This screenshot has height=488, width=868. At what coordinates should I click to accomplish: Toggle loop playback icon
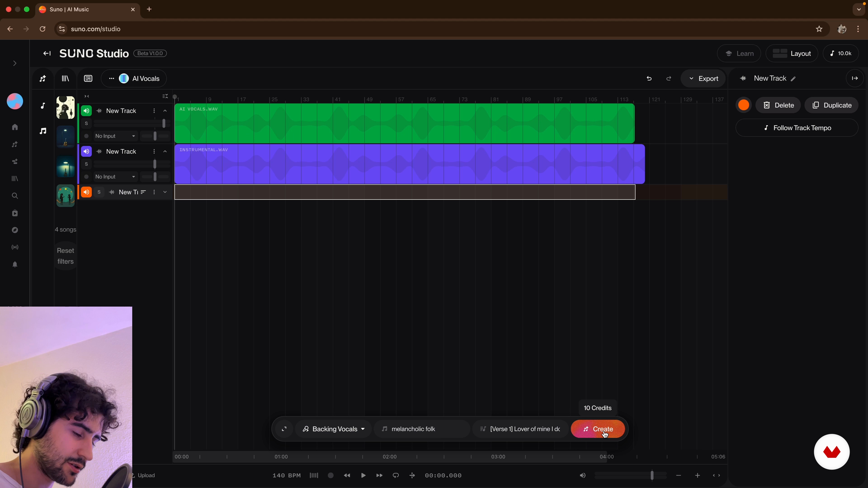click(396, 476)
